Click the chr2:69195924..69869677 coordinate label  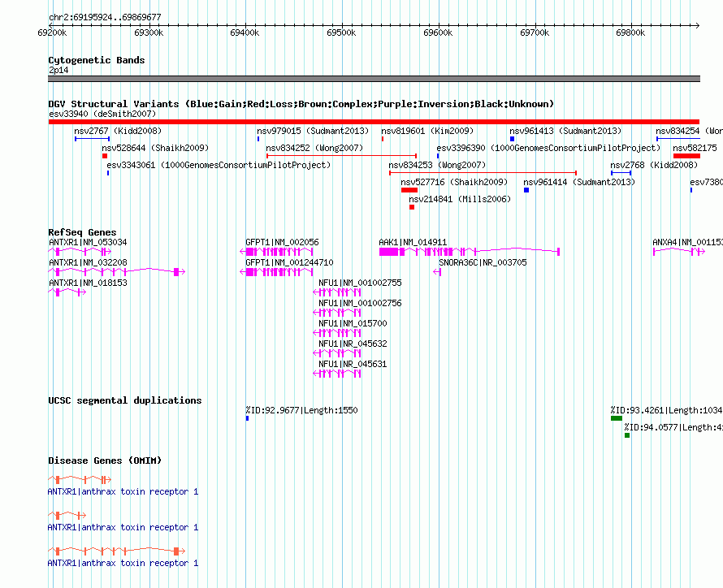(105, 17)
